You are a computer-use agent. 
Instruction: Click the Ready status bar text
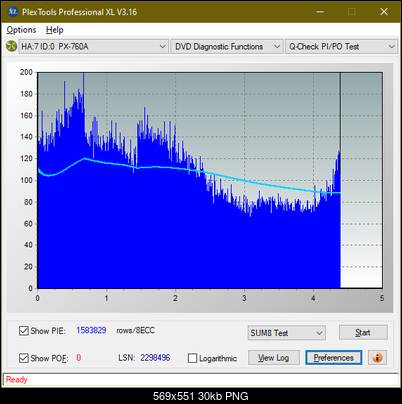(x=16, y=380)
